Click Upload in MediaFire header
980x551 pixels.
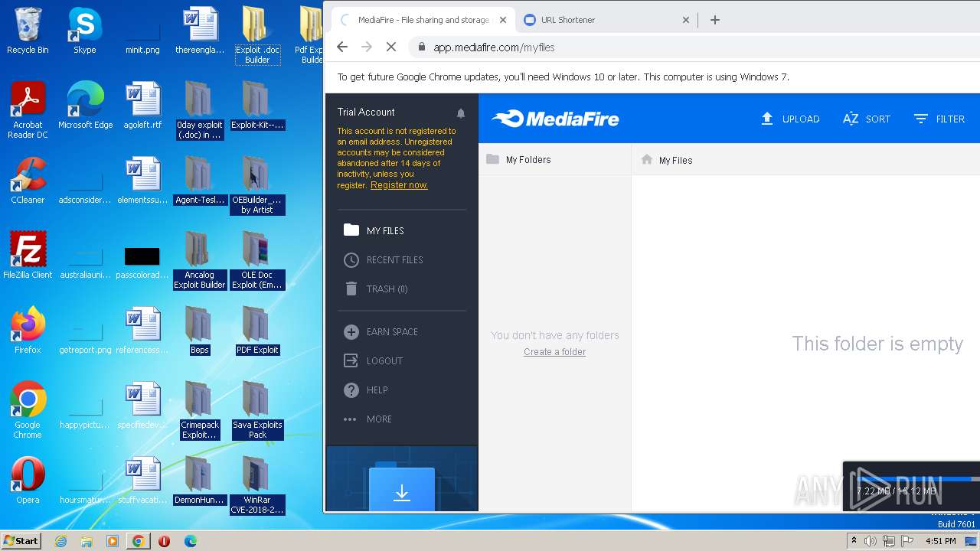790,119
